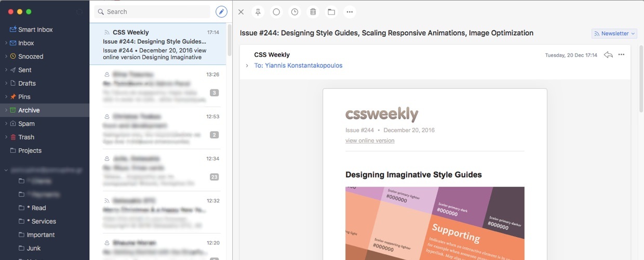Delete the message with the trash icon
Image resolution: width=644 pixels, height=260 pixels.
point(313,11)
